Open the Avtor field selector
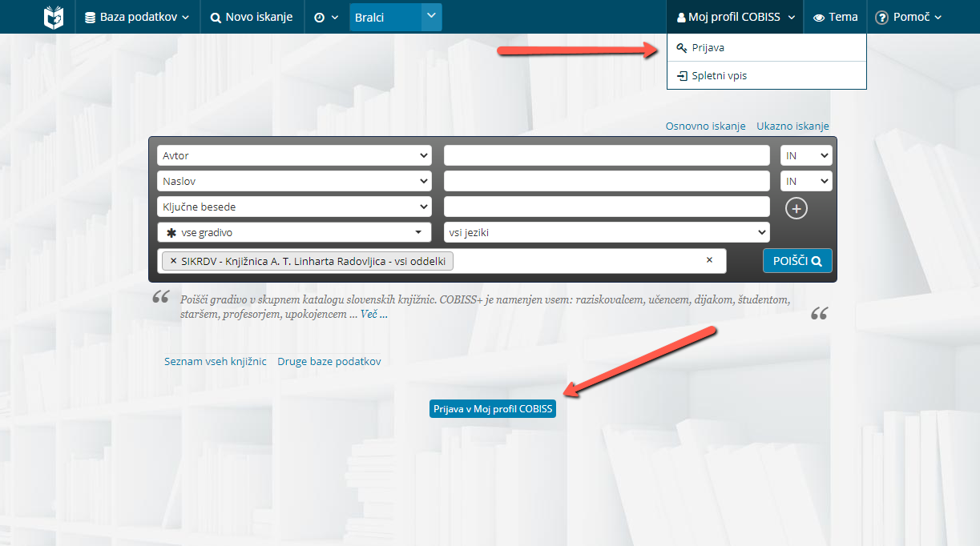The image size is (980, 546). pos(294,155)
